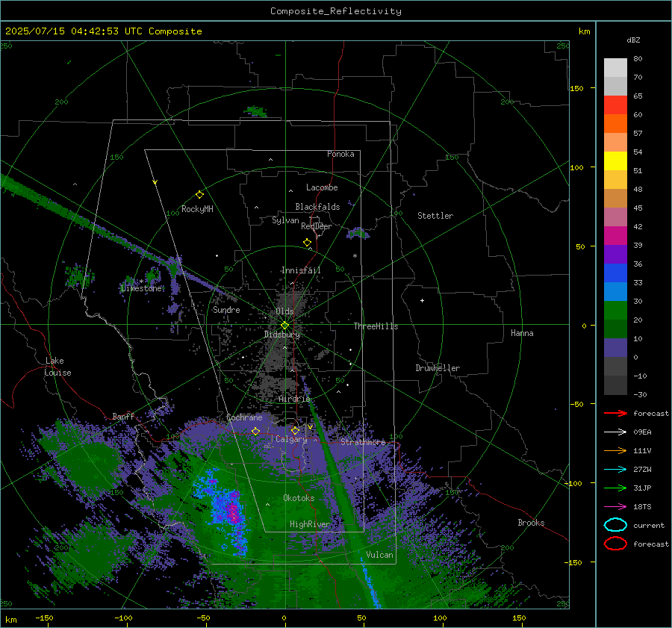The width and height of the screenshot is (672, 628).
Task: Click the Limestone label
Action: pos(141,288)
